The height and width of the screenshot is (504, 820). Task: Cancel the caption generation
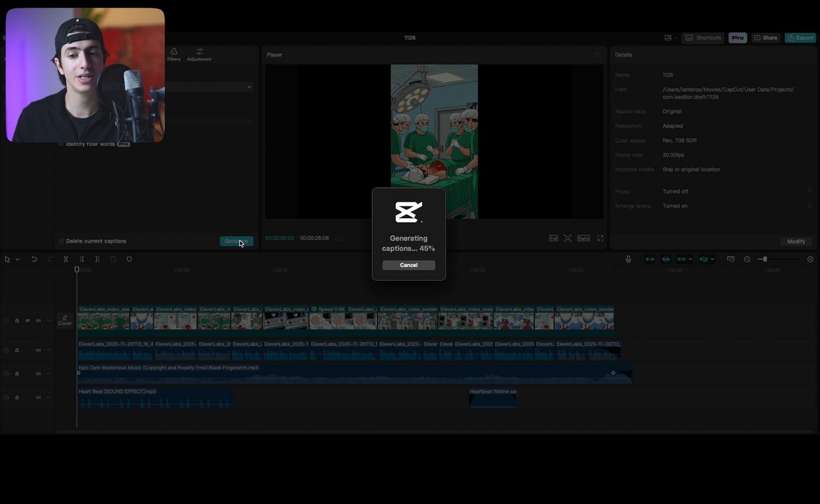[409, 265]
